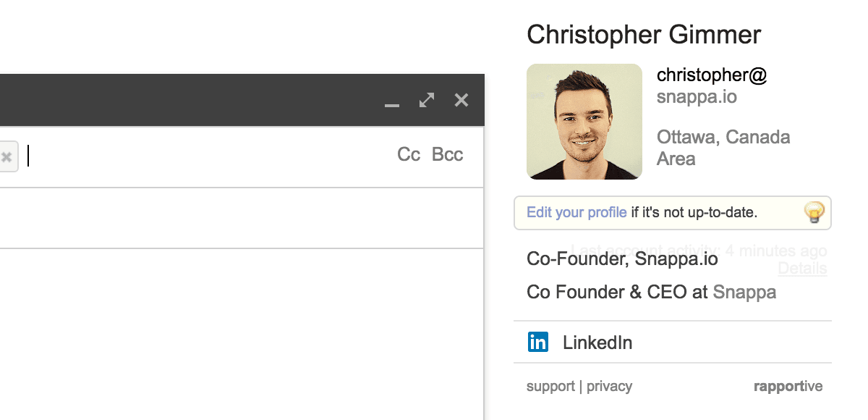This screenshot has width=868, height=420.
Task: Open the privacy link in footer
Action: click(x=609, y=386)
